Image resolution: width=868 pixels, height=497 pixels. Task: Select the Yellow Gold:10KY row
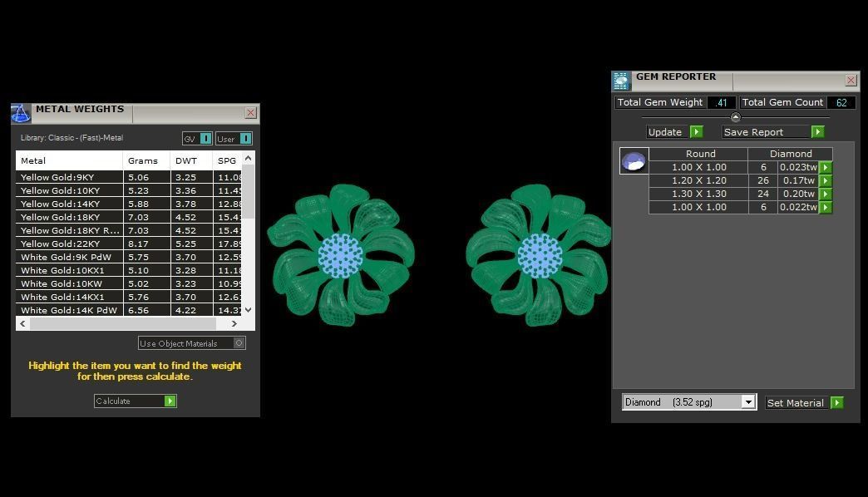pos(129,190)
